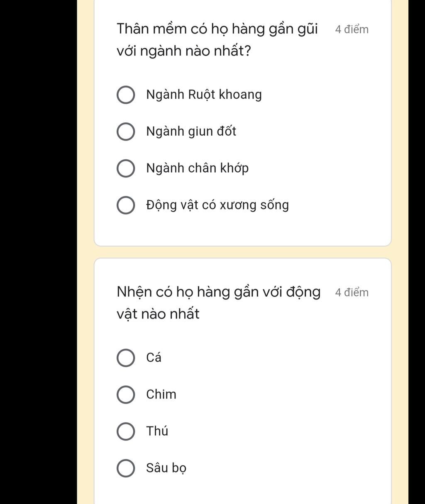Click the 'Ngành giun đốt' option text

point(191,131)
